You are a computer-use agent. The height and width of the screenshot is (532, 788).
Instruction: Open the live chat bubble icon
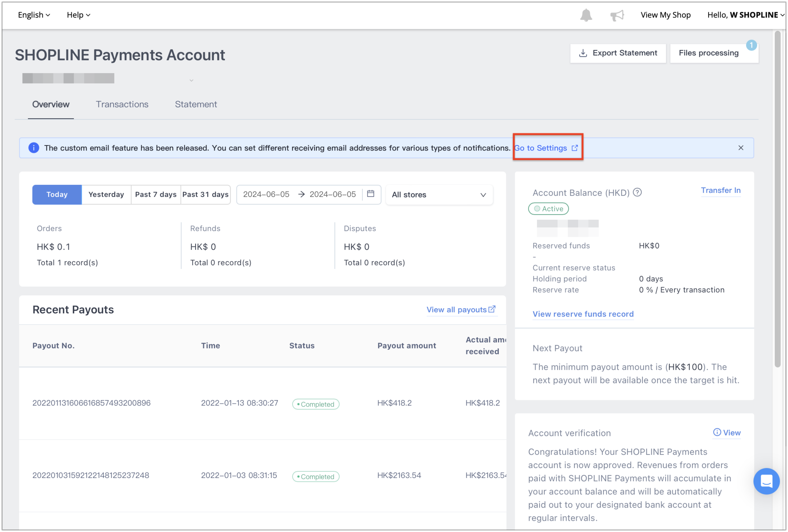(766, 481)
